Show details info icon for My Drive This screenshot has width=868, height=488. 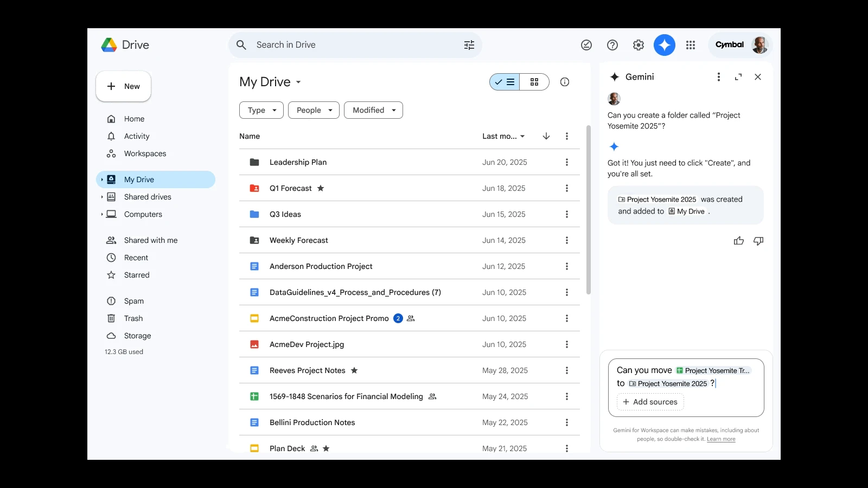coord(565,82)
